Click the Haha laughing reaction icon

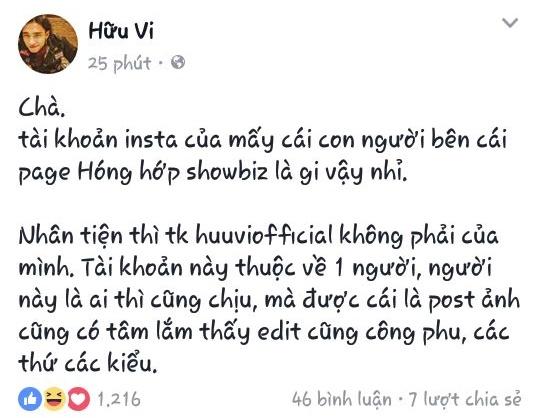[x=55, y=399]
